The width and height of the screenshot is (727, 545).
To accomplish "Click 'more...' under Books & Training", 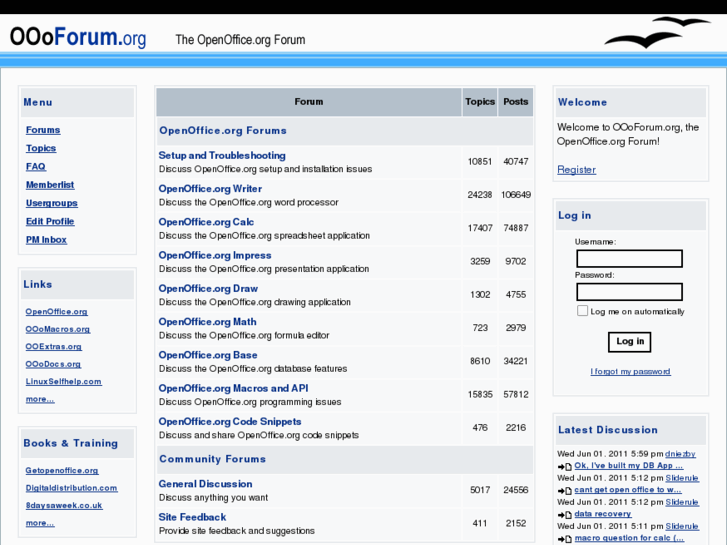I will (40, 523).
